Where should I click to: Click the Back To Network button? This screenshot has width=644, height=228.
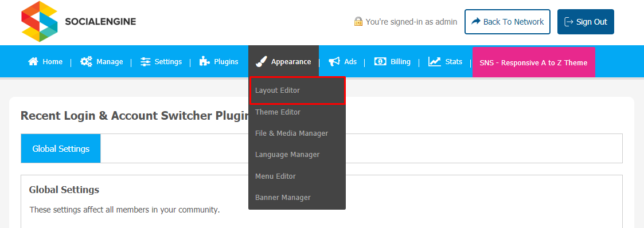pyautogui.click(x=508, y=22)
